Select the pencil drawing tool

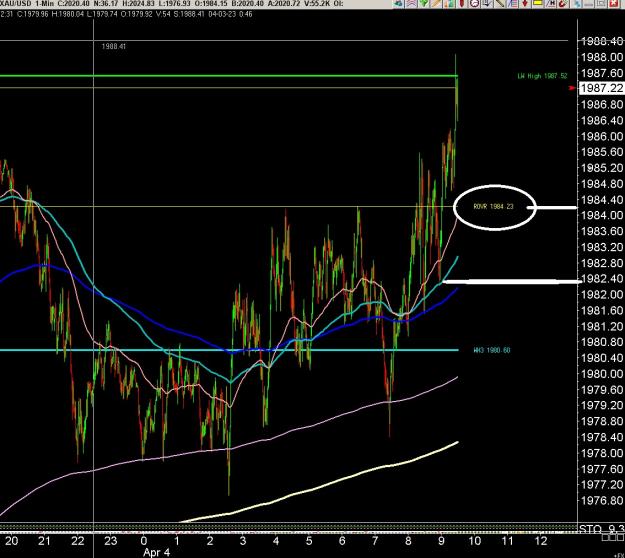click(x=436, y=3)
